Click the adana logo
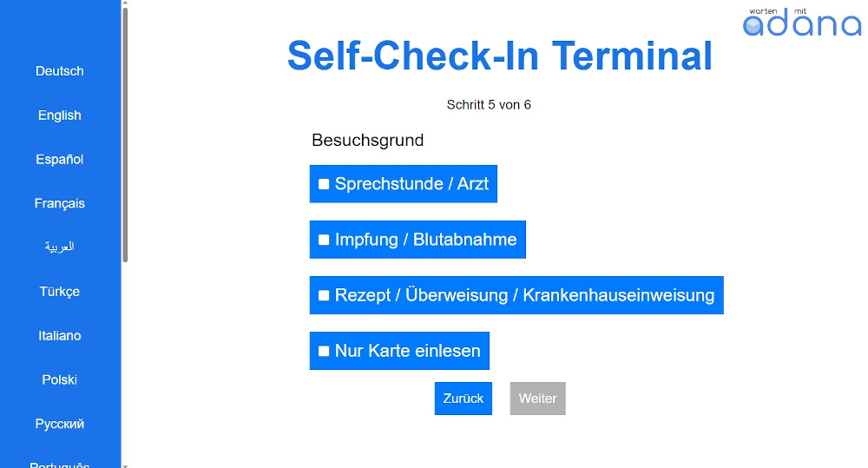 801,23
